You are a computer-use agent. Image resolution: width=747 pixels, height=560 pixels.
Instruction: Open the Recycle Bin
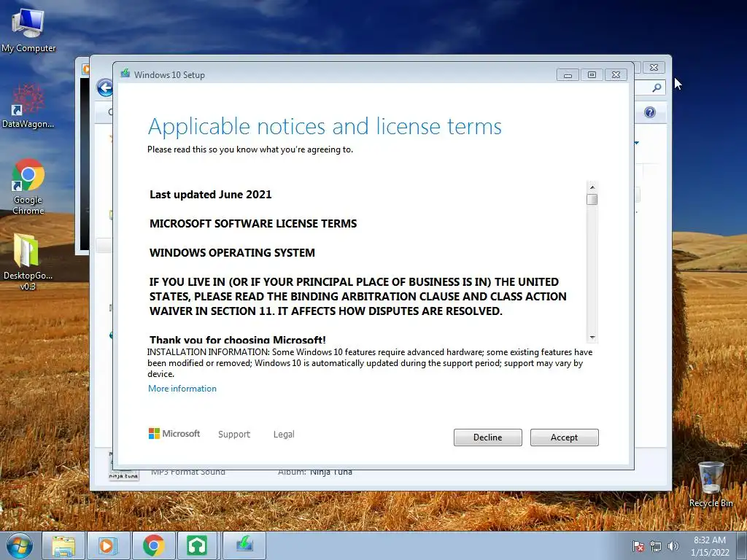711,484
